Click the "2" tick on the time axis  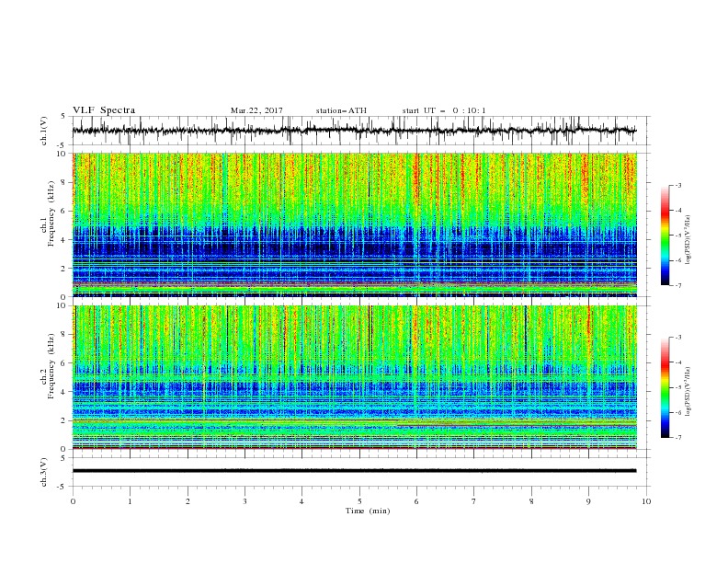point(188,501)
